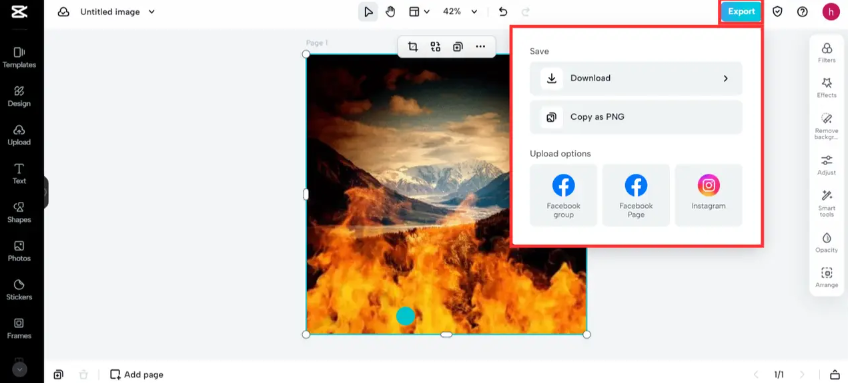
Task: Click the duplicate page icon at bottom
Action: click(x=58, y=374)
